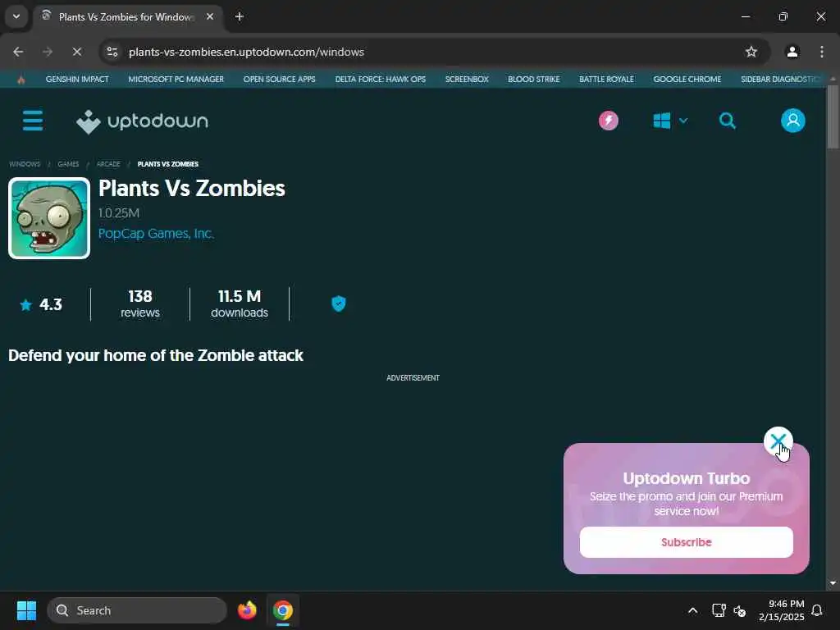Go back in browser history

tap(18, 52)
